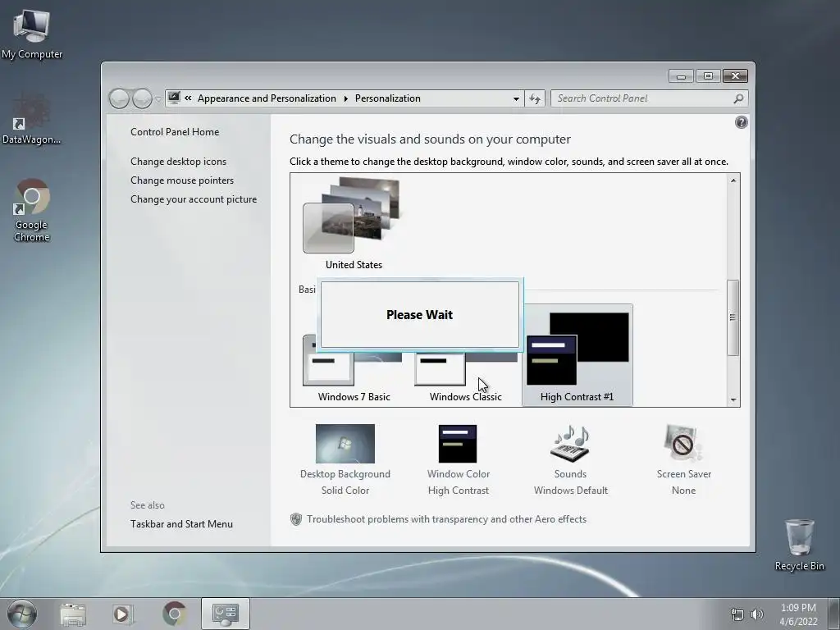Maximize the Personalization window
Viewport: 840px width, 630px height.
pyautogui.click(x=708, y=76)
